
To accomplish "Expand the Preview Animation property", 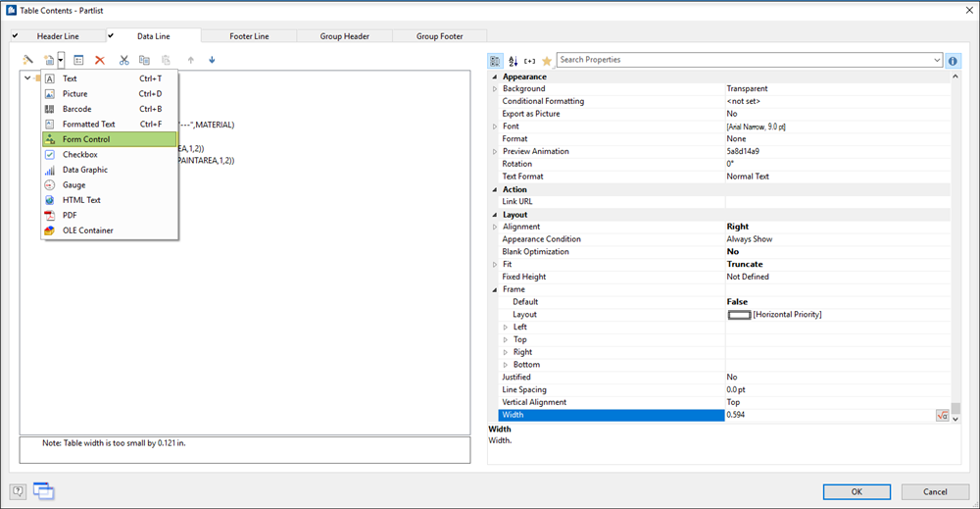I will pos(495,151).
